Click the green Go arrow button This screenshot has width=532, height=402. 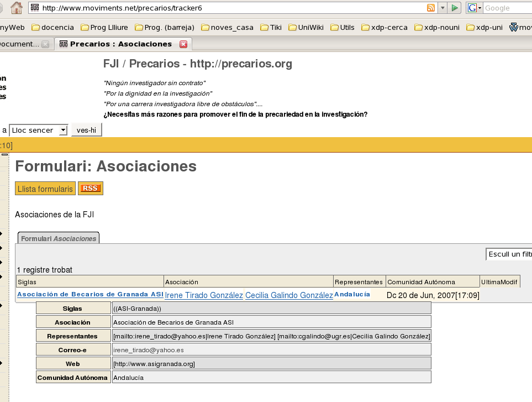click(x=454, y=8)
